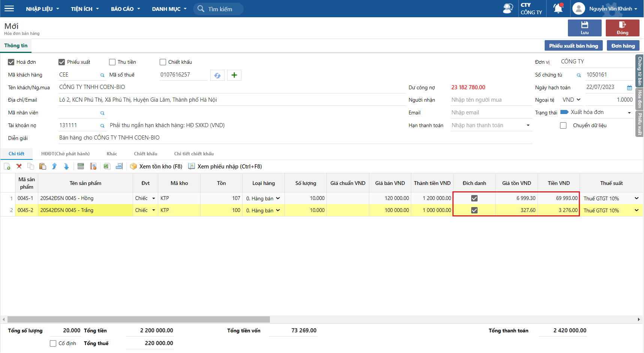Toggle the Chuyển dữ liệu checkbox

[563, 126]
